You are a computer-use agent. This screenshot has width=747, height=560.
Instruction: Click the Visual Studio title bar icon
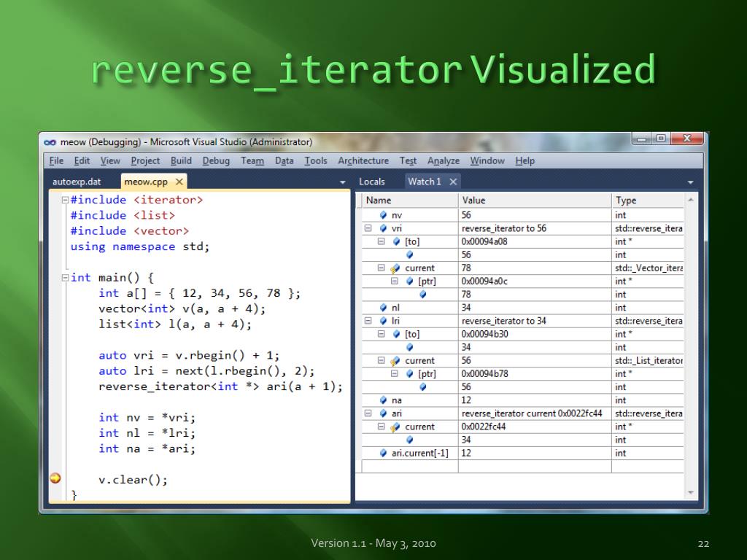pyautogui.click(x=50, y=142)
